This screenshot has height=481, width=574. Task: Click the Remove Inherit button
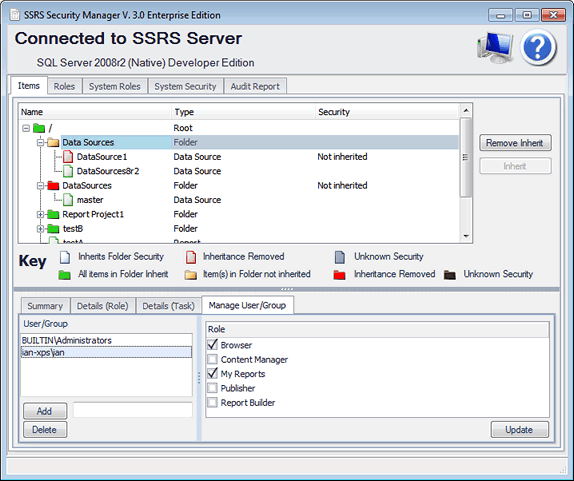point(515,143)
